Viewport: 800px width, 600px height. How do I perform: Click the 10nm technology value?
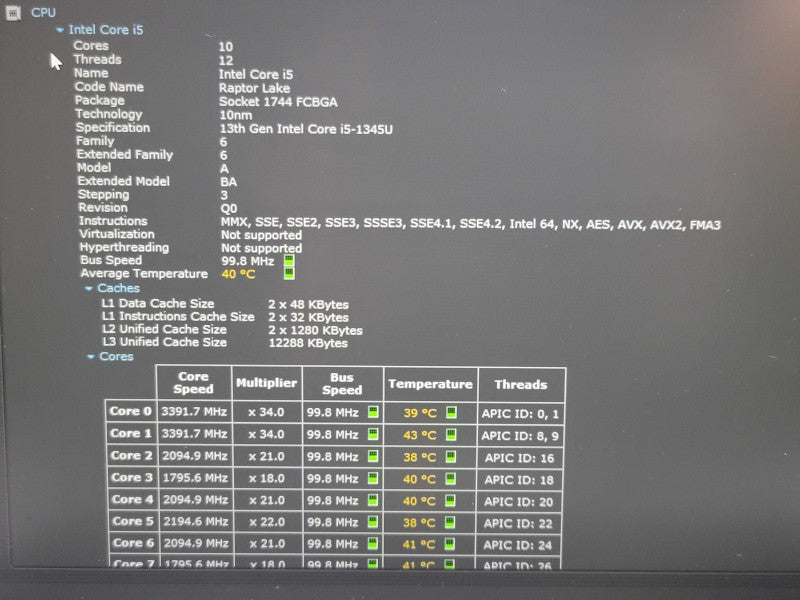[235, 115]
